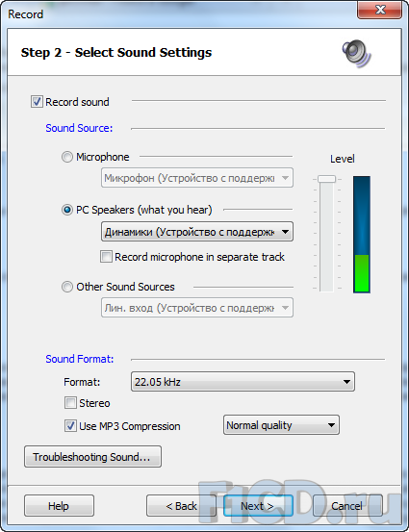Uncheck the Record sound checkbox
The width and height of the screenshot is (409, 532).
37,101
